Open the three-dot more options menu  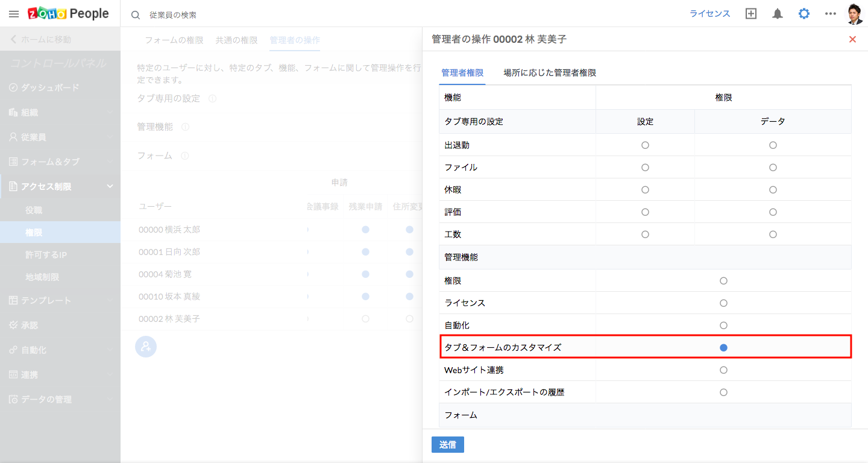tap(831, 14)
